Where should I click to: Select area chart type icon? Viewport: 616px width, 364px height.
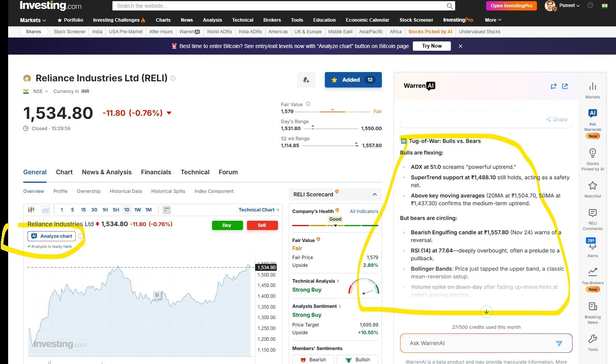46,210
